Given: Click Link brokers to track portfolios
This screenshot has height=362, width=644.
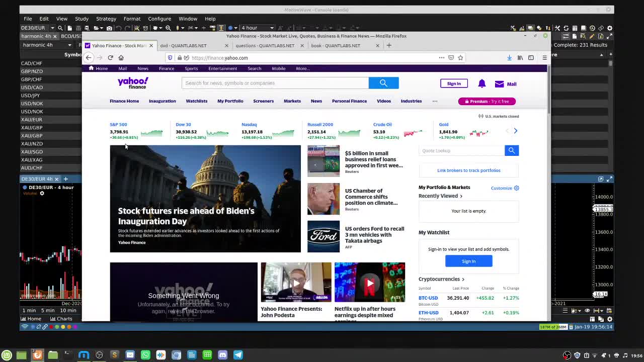Looking at the screenshot, I should coord(468,170).
